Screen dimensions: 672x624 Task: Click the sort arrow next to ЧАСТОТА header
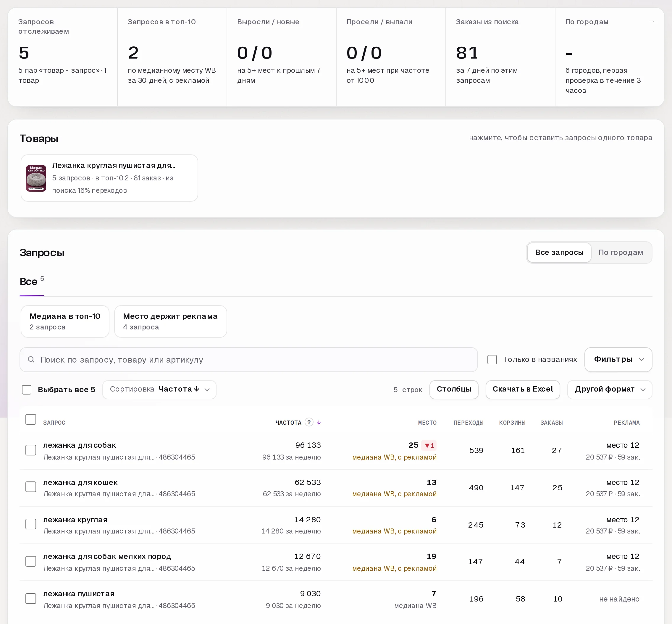coord(319,422)
